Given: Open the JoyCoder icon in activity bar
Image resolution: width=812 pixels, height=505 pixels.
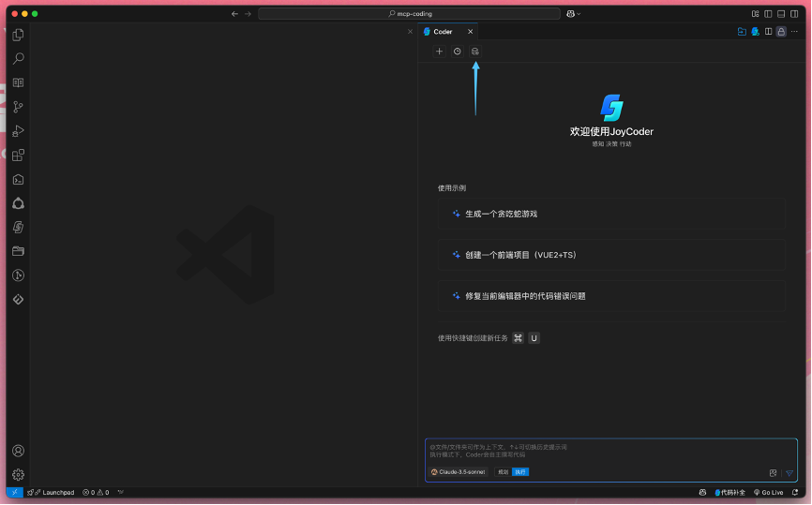Looking at the screenshot, I should point(18,227).
